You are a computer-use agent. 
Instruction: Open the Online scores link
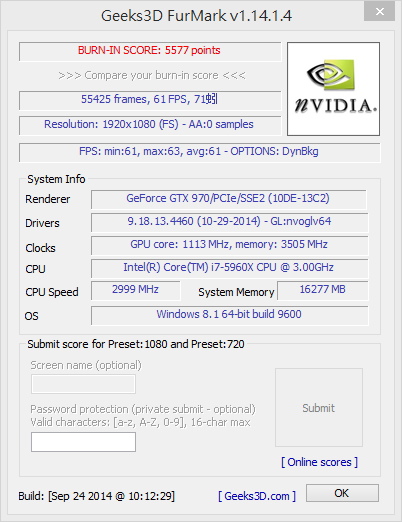pyautogui.click(x=319, y=462)
